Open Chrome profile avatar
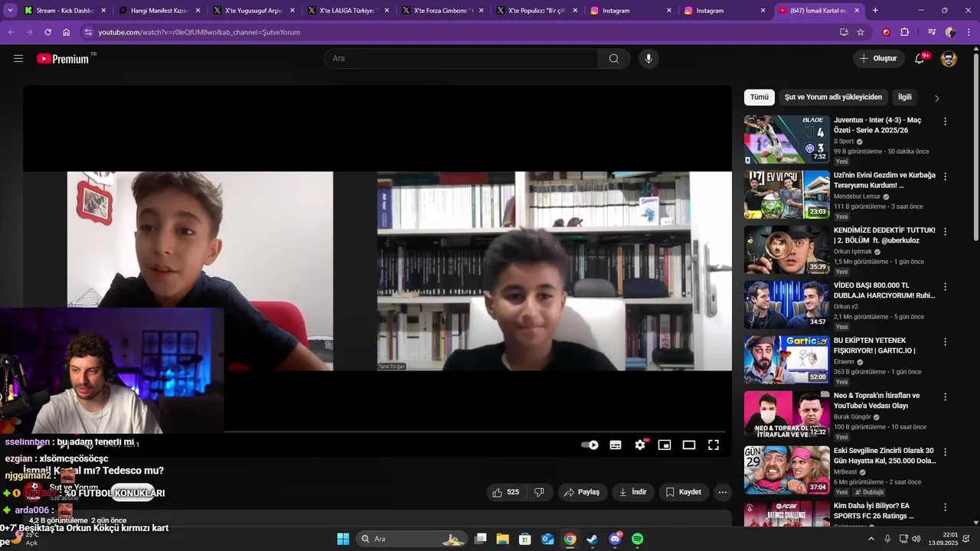The image size is (980, 551). [950, 32]
